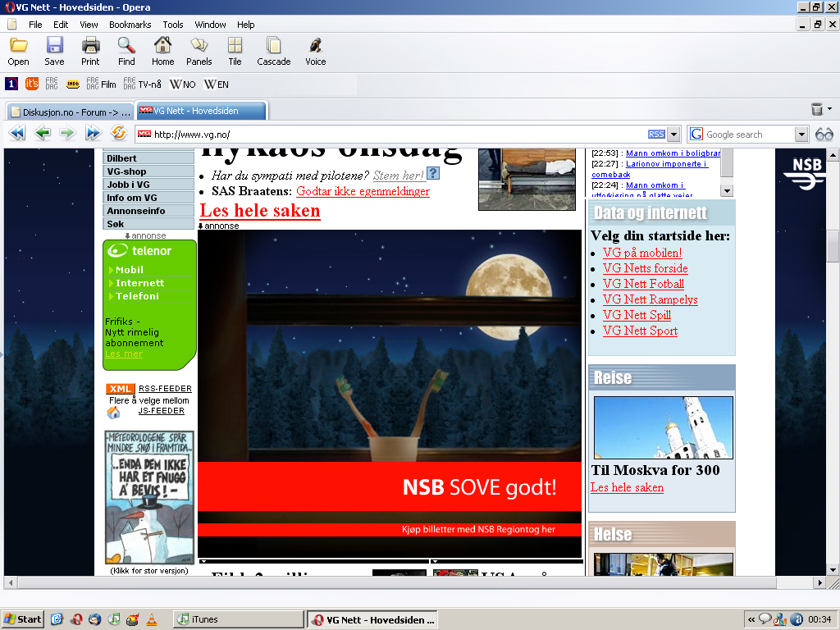The height and width of the screenshot is (630, 840).
Task: Follow the 'Les hele saken' headline link
Action: (260, 211)
